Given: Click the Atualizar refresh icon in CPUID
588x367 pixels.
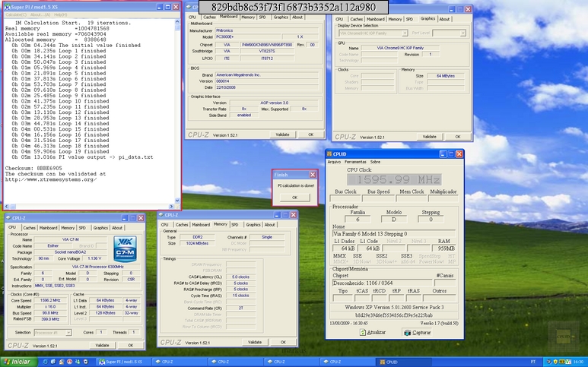Looking at the screenshot, I should [x=363, y=332].
